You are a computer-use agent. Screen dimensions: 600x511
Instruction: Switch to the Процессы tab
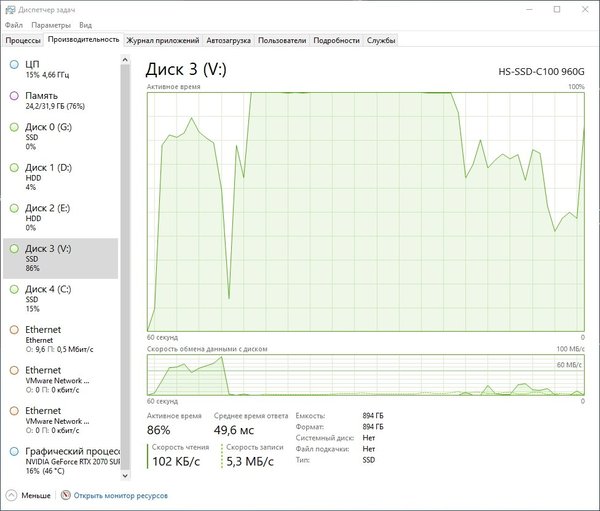[23, 40]
